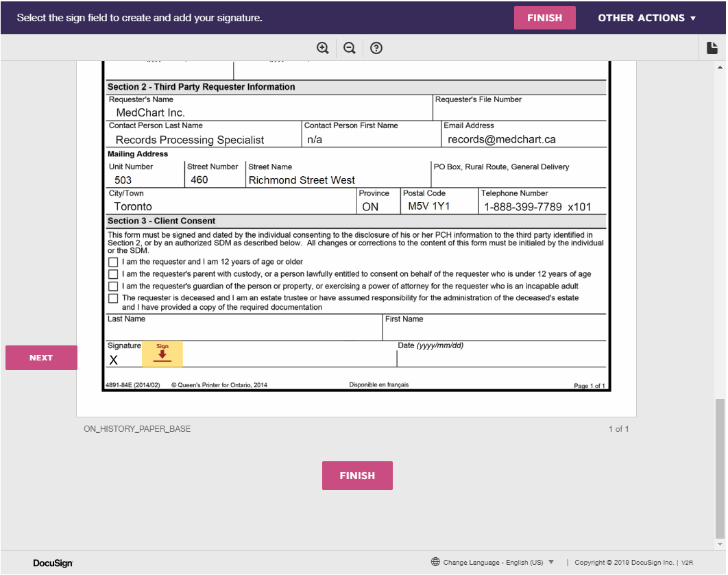
Task: Click the scrollbar up arrow
Action: click(720, 67)
